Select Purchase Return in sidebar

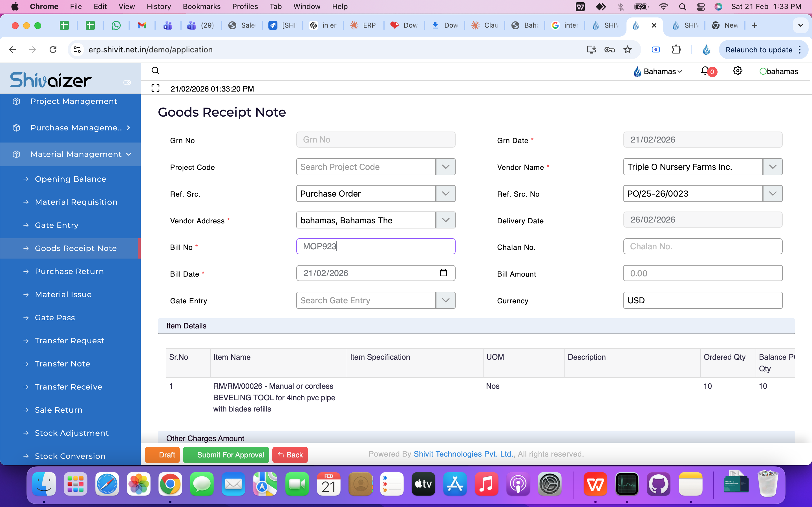69,271
